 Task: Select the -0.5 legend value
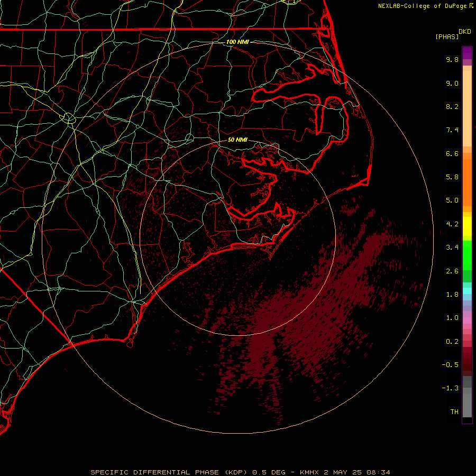(450, 365)
